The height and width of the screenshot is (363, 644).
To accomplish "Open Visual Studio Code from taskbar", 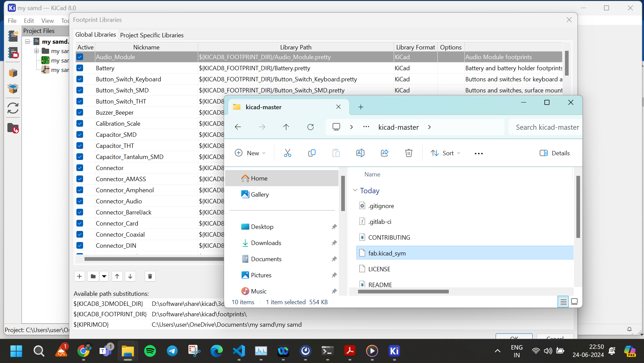I will 239,351.
